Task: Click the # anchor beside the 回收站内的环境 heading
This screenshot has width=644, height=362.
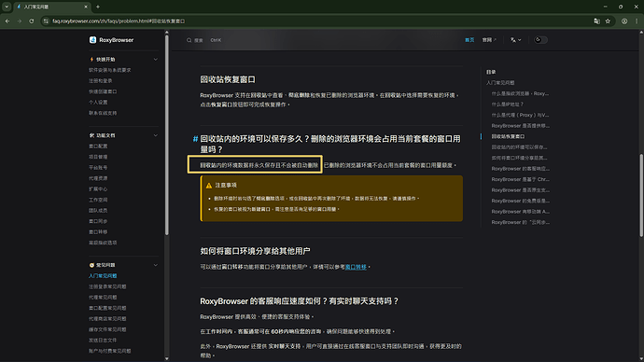Action: [195, 139]
